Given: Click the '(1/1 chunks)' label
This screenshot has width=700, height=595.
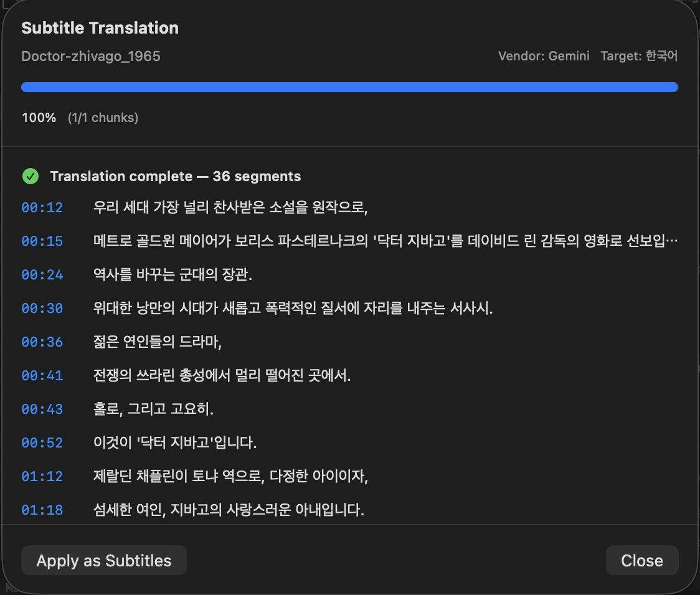Looking at the screenshot, I should (103, 118).
